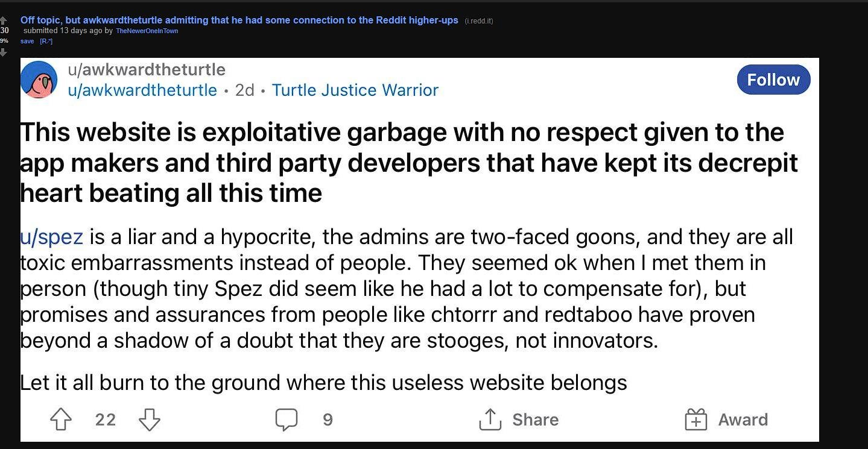
Task: Click the downvote arrow beside 22
Action: point(150,419)
